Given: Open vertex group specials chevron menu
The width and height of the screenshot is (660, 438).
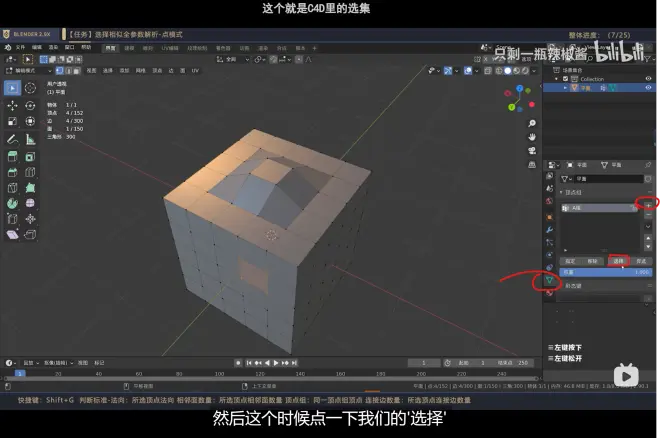Looking at the screenshot, I should pos(648,226).
